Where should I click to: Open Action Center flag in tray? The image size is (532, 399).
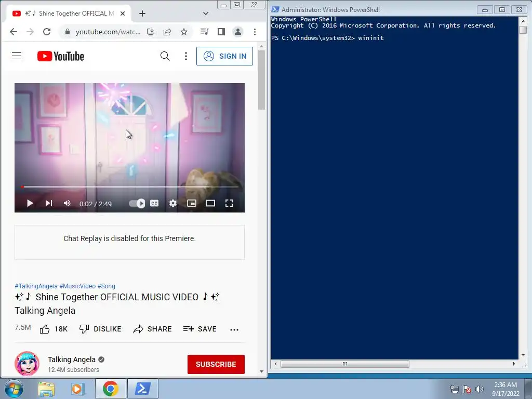coord(467,389)
